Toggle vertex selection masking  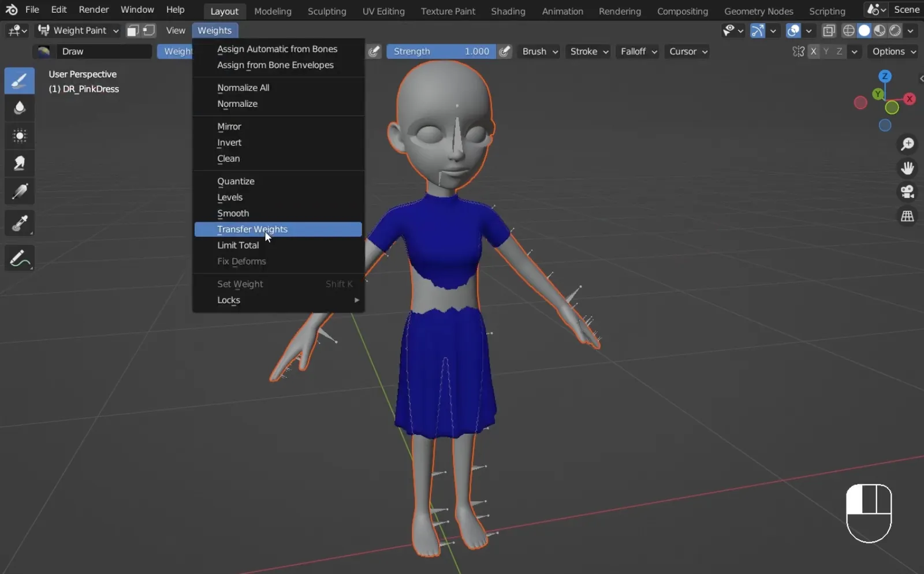click(149, 31)
